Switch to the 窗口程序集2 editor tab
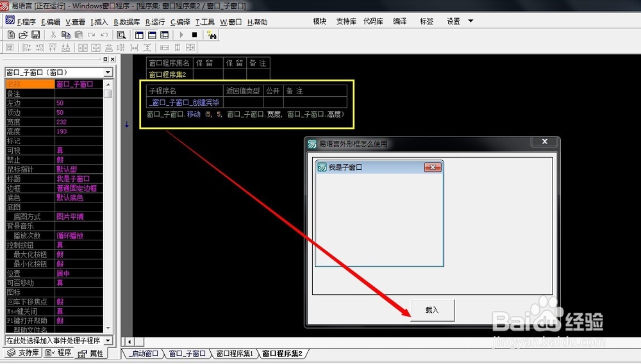Image resolution: width=641 pixels, height=364 pixels. pyautogui.click(x=282, y=353)
